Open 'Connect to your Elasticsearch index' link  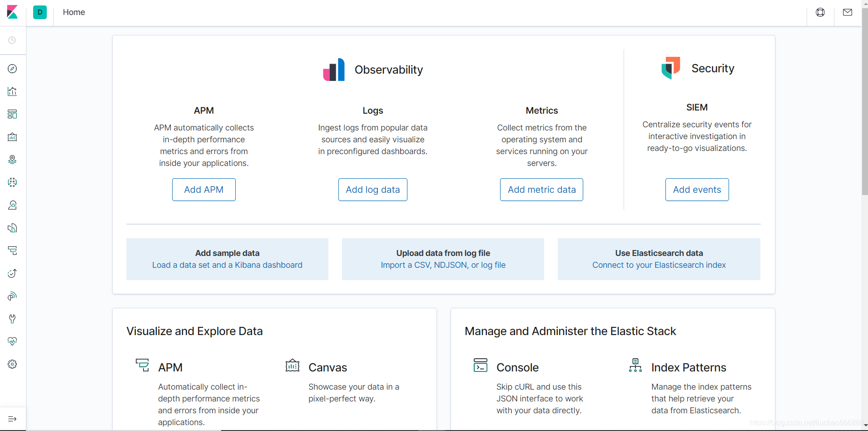click(x=659, y=265)
